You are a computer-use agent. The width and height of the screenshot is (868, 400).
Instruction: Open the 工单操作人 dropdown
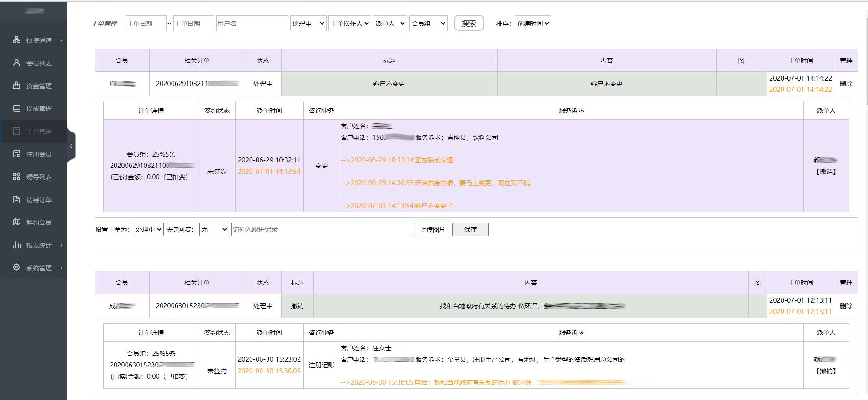click(349, 24)
